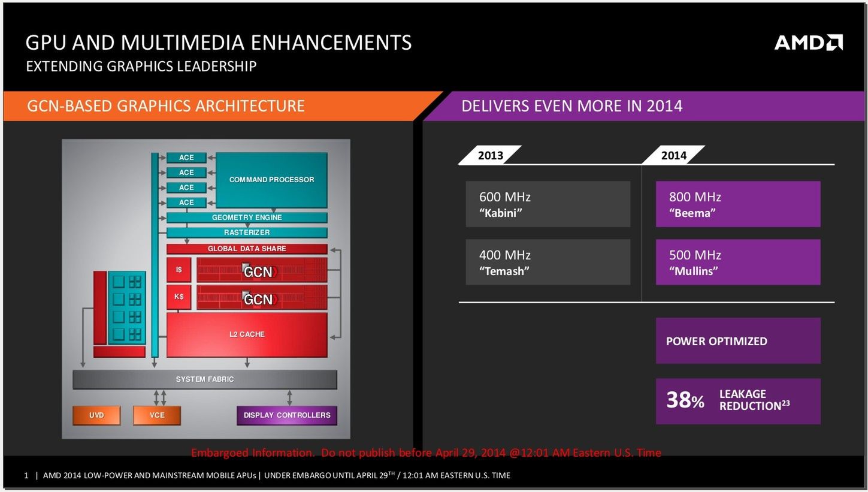The height and width of the screenshot is (492, 868).
Task: Click the GCN block beside I$
Action: click(262, 271)
